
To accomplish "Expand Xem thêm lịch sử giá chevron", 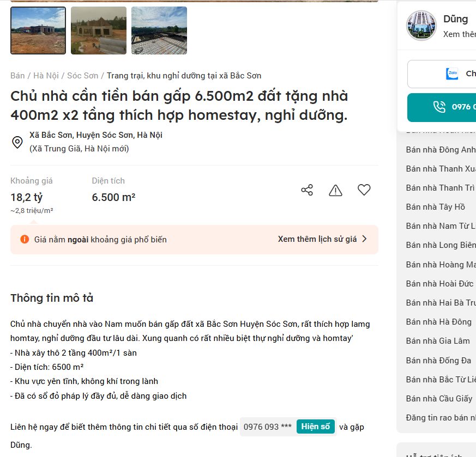I will (x=365, y=239).
